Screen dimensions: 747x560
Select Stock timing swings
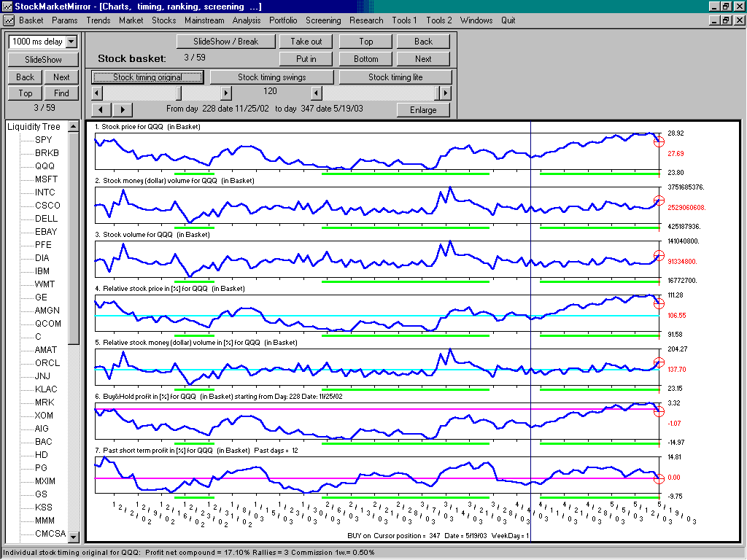[x=272, y=77]
